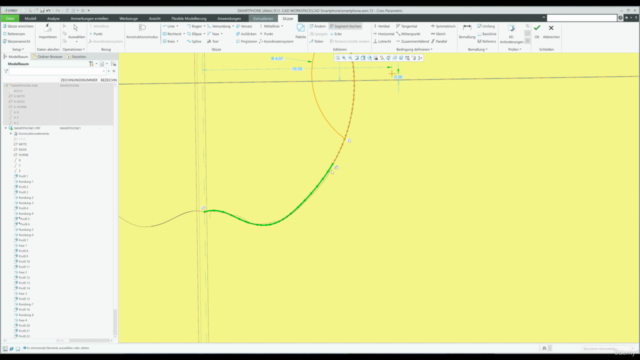Toggle Konstruktionsmodus on
The image size is (640, 360).
(x=142, y=31)
